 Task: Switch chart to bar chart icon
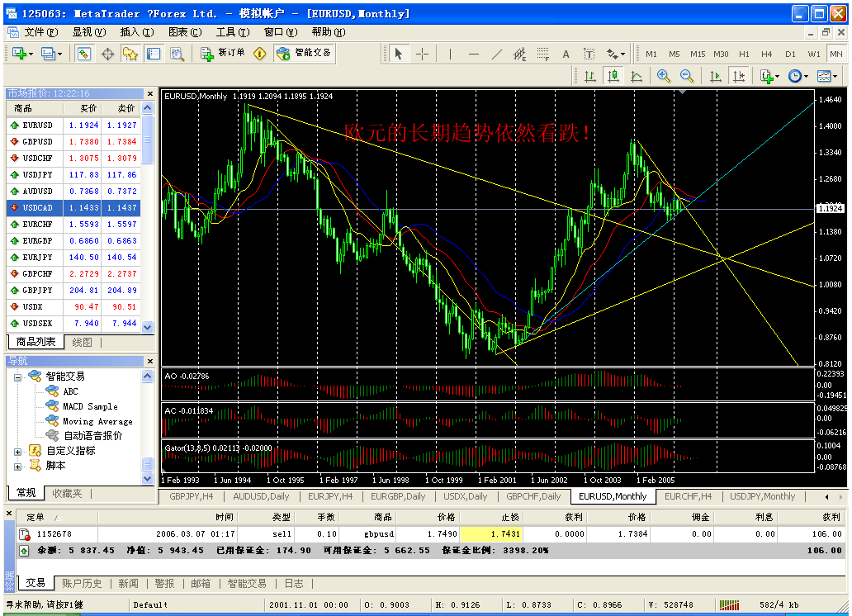590,76
